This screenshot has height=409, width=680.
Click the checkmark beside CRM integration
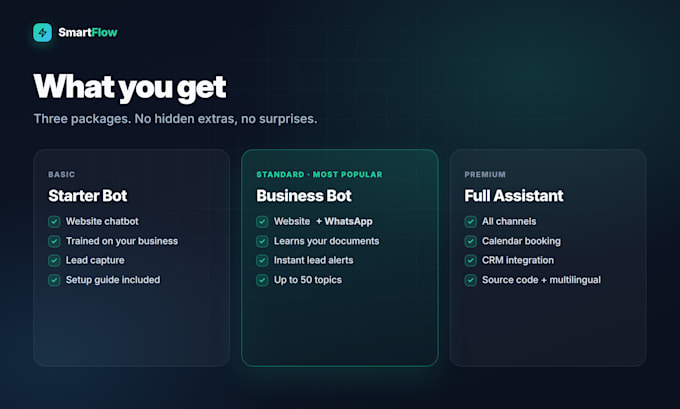471,260
